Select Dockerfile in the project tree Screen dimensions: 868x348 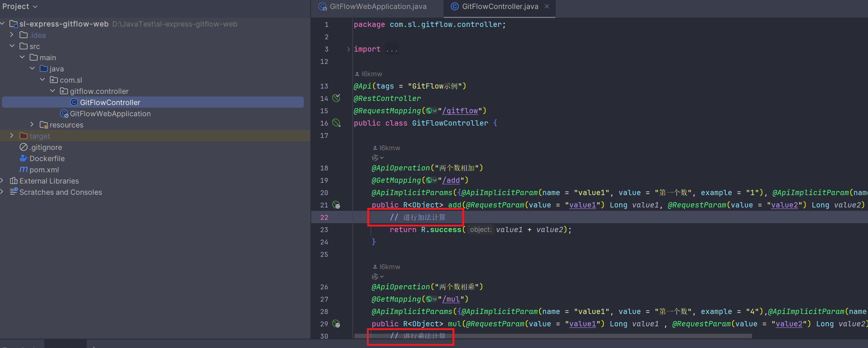(x=47, y=158)
